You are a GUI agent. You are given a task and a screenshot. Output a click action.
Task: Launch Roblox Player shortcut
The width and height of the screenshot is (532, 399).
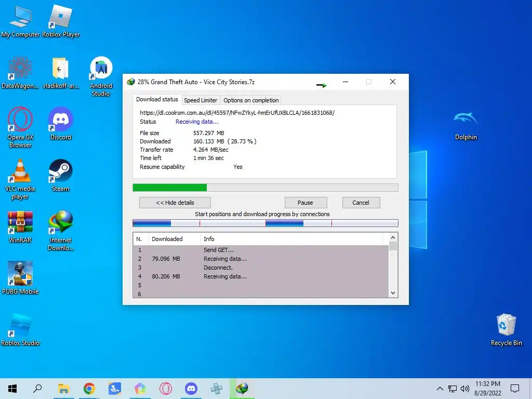coord(61,21)
